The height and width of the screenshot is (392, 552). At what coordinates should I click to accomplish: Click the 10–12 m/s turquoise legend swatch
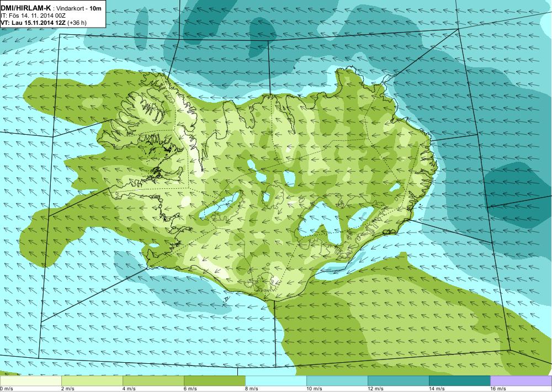pyautogui.click(x=337, y=381)
